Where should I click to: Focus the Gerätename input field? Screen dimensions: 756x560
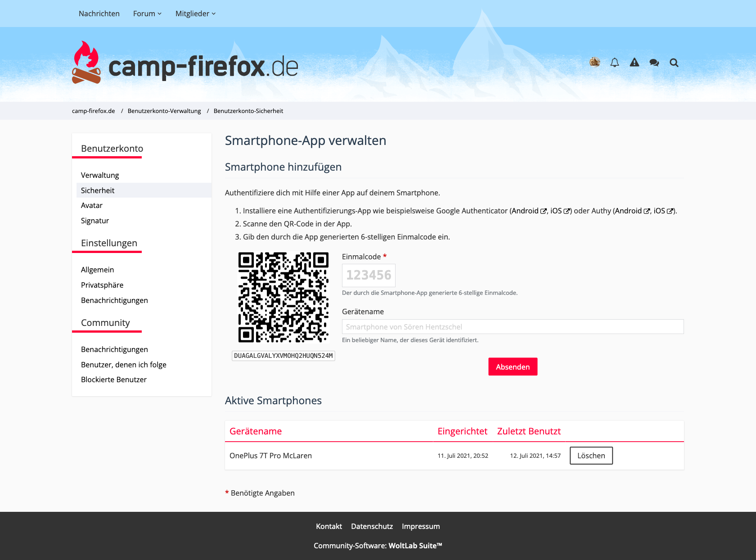(513, 327)
